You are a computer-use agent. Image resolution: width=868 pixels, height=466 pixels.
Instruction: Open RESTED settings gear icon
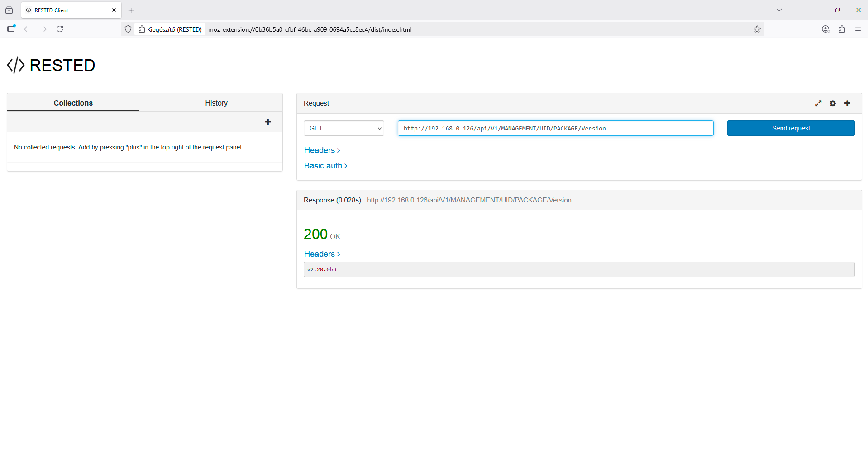[833, 103]
